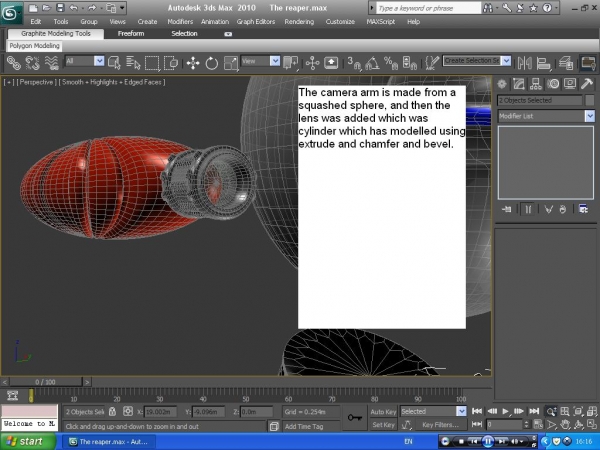Open the selection filter All dropdown
Viewport: 600px width, 450px height.
point(99,61)
